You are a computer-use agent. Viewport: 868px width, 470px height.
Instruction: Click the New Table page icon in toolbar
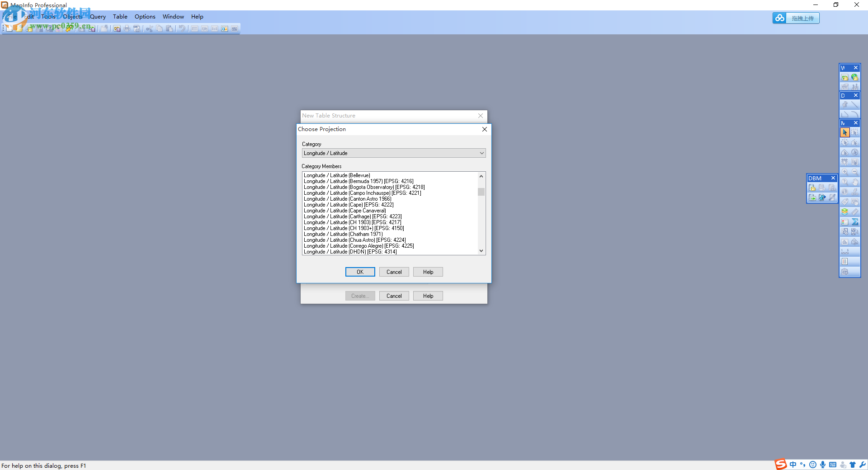click(9, 28)
